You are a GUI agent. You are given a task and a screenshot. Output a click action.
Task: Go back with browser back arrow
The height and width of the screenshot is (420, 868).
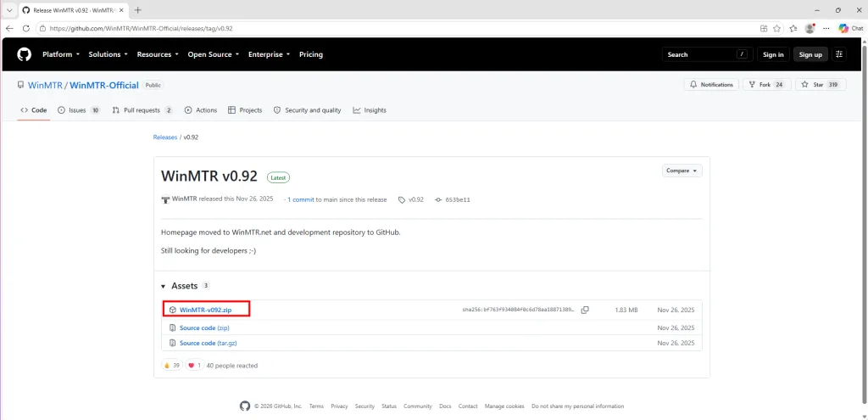[x=9, y=28]
